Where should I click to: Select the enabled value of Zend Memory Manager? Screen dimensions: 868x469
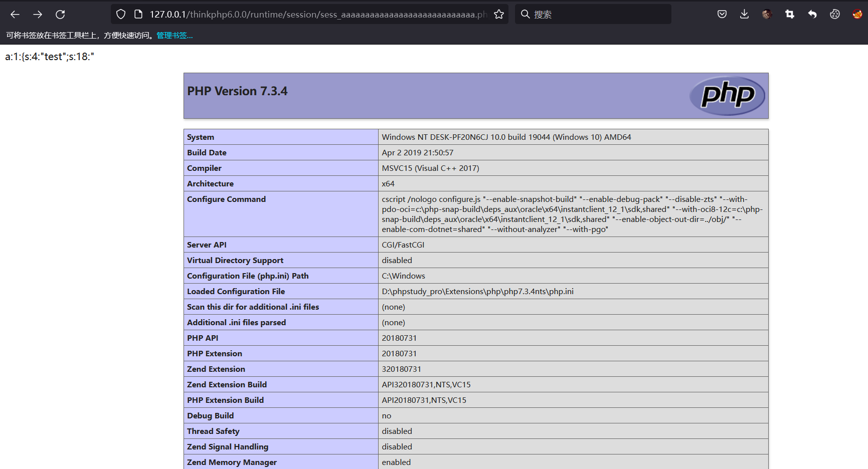(396, 462)
